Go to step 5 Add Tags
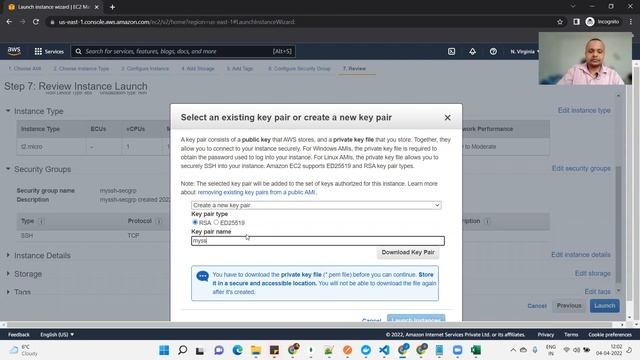 coord(240,69)
